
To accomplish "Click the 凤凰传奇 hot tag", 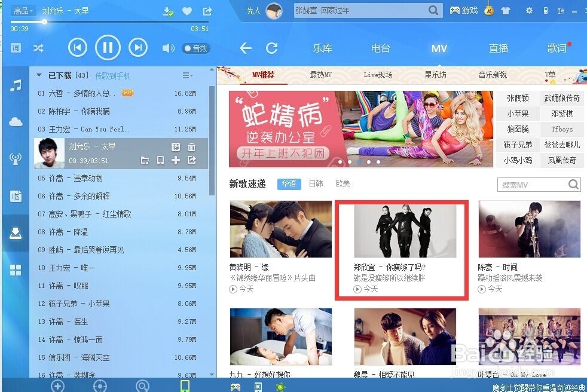I will [x=562, y=160].
